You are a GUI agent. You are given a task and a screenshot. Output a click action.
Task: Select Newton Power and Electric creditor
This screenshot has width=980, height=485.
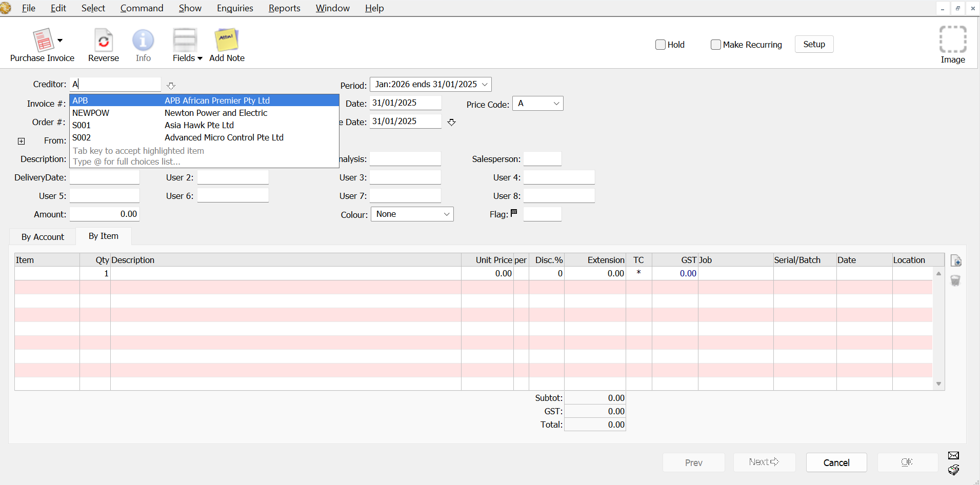[204, 113]
